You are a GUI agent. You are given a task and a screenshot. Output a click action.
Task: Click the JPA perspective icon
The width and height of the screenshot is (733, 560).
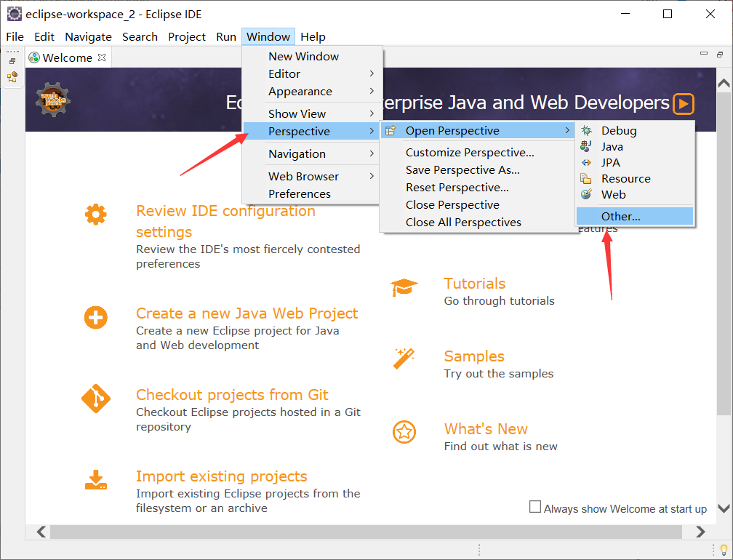586,163
